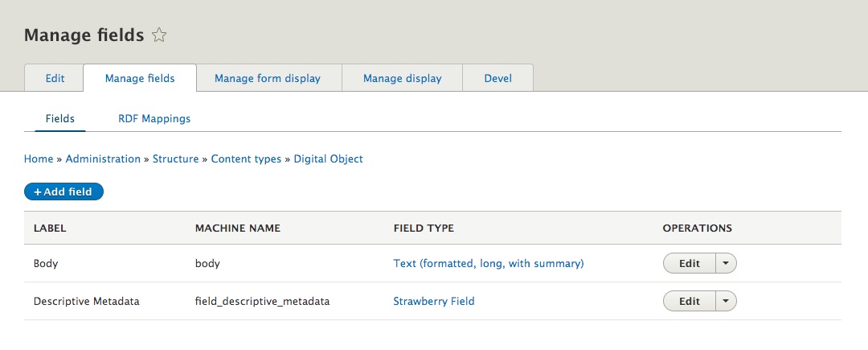Viewport: 868px width, 350px height.
Task: Click Edit for the Body field
Action: pos(690,263)
